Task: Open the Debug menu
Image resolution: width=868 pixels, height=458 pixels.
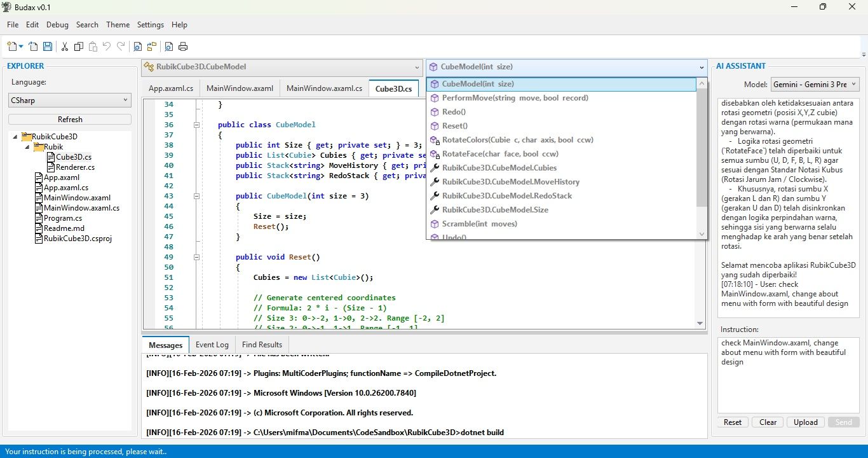Action: click(x=57, y=25)
